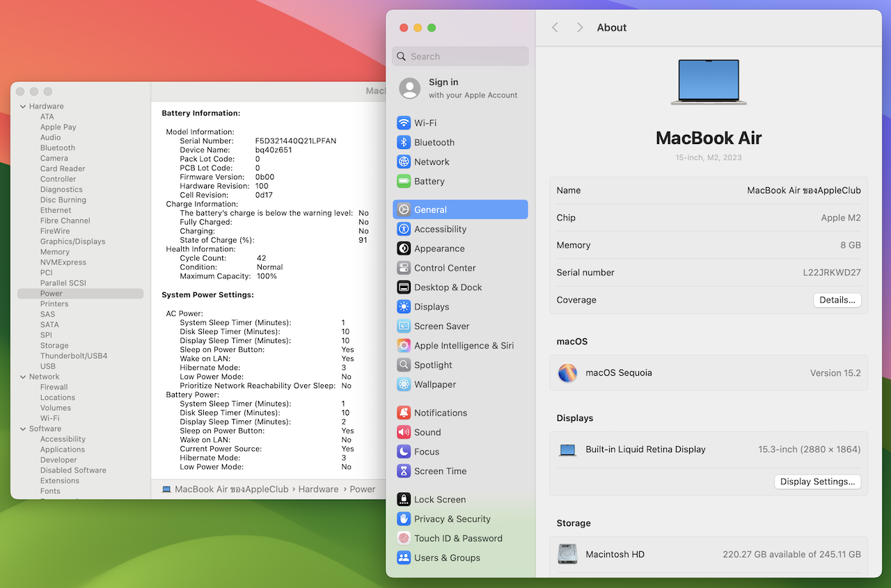The width and height of the screenshot is (891, 588).
Task: Sign in with your Apple Account
Action: click(x=473, y=88)
